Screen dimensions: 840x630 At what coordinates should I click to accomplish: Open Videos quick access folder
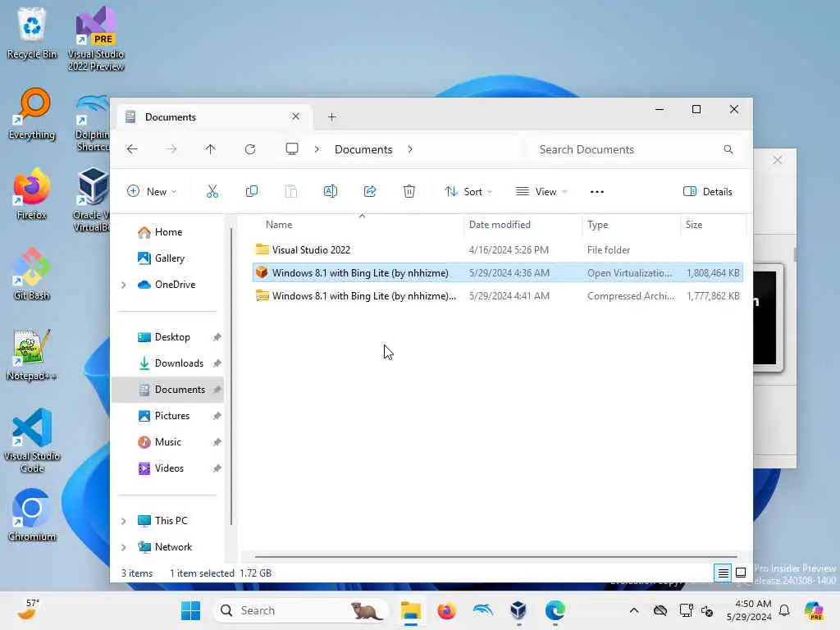click(169, 468)
